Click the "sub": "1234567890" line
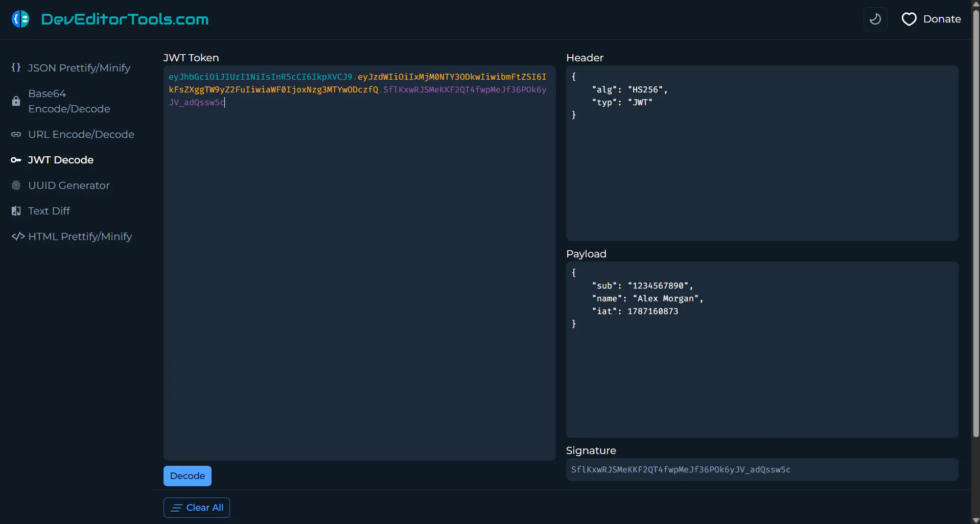The image size is (980, 524). click(642, 285)
